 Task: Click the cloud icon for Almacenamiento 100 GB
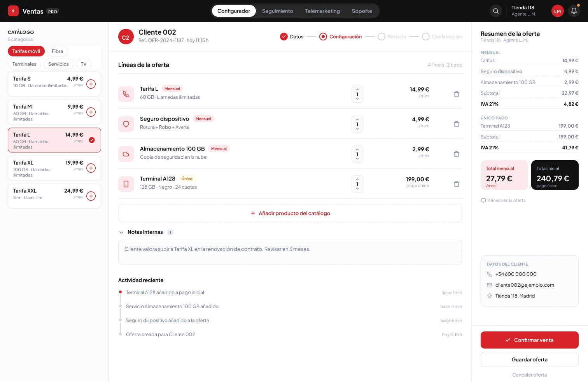(126, 154)
